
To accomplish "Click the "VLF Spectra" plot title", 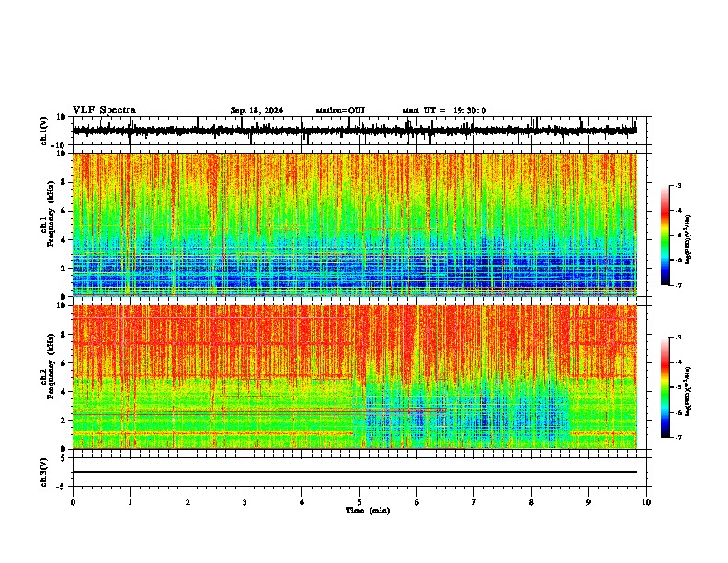I will click(104, 110).
